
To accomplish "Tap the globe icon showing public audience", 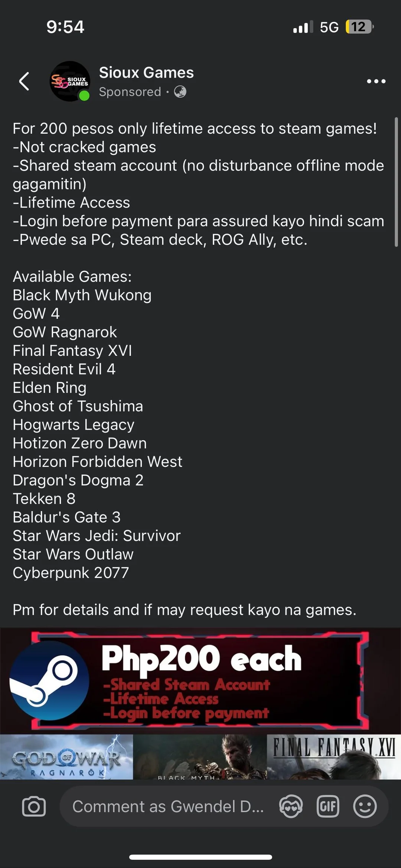I will pos(180,92).
